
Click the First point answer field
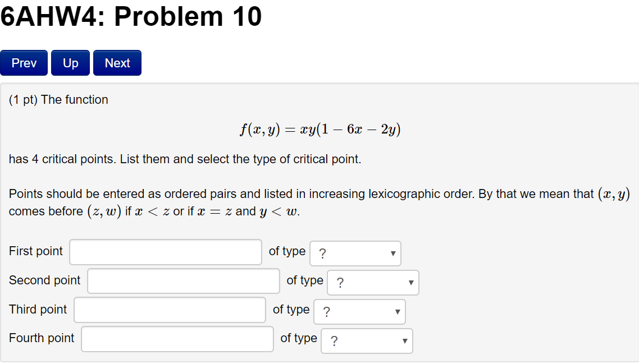tap(165, 252)
